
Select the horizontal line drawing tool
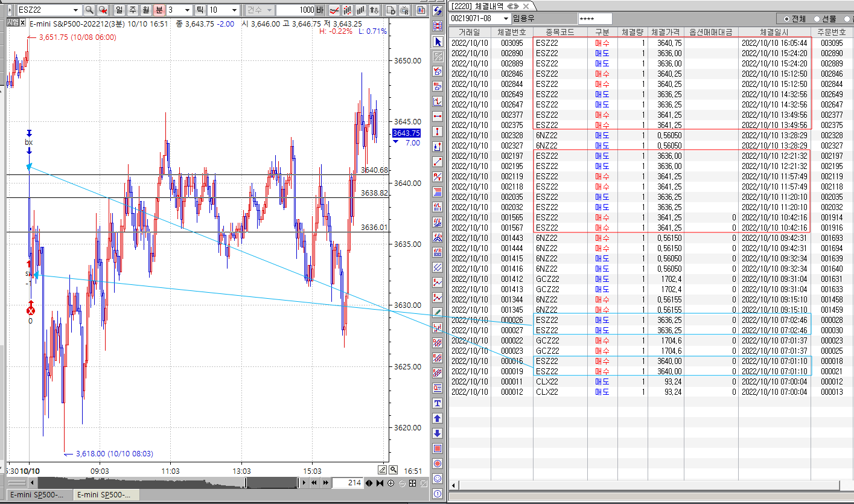438,116
